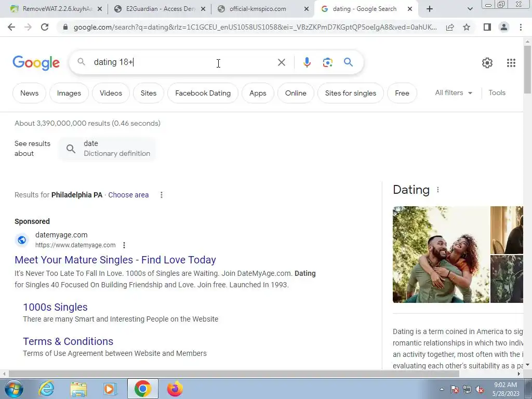532x399 pixels.
Task: Click the vertical page scrollbar thumb
Action: (527, 69)
